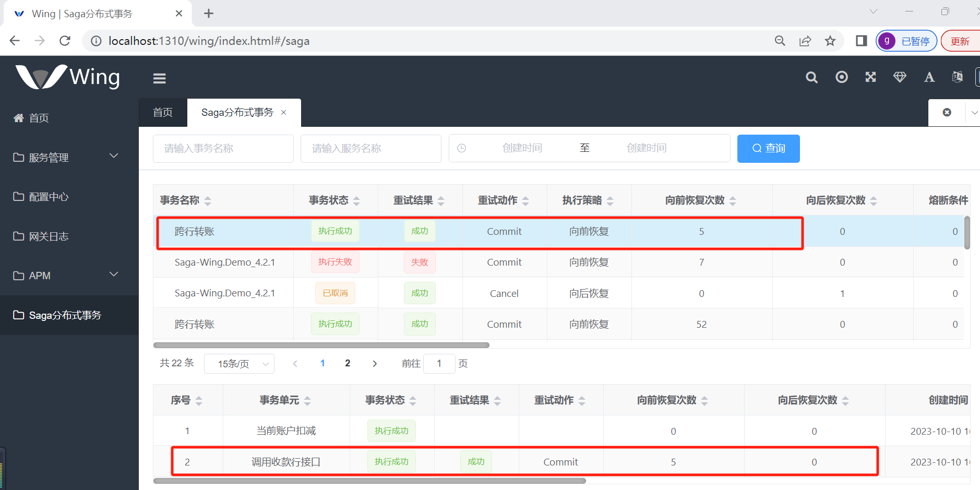Screen dimensions: 980x490
Task: Expand the APM sidebar menu
Action: click(x=69, y=276)
